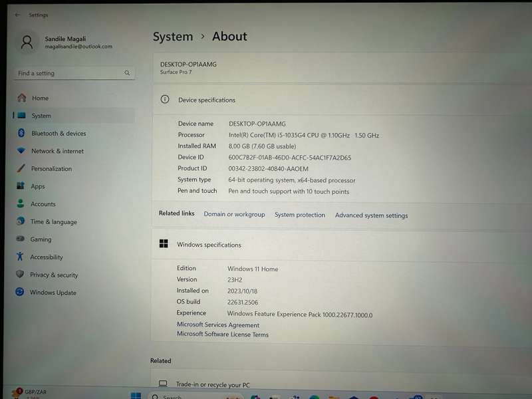Open Accessibility settings
The image size is (532, 399).
(74, 257)
